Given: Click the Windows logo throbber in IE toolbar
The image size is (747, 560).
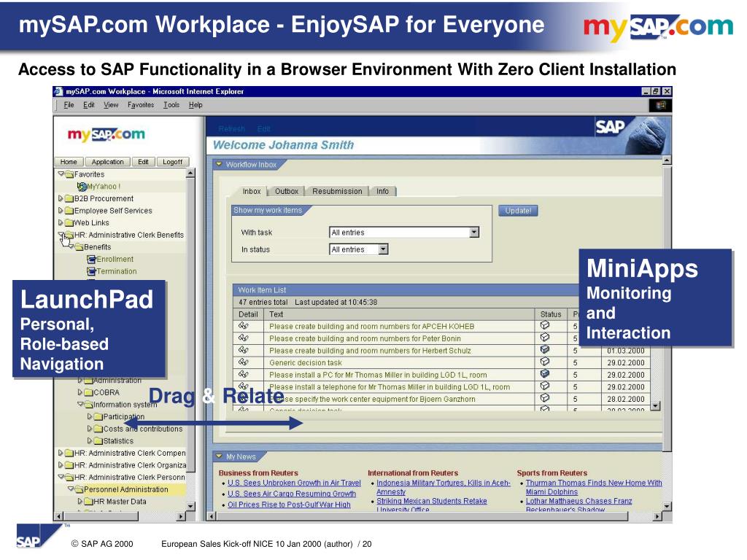Looking at the screenshot, I should 661,105.
